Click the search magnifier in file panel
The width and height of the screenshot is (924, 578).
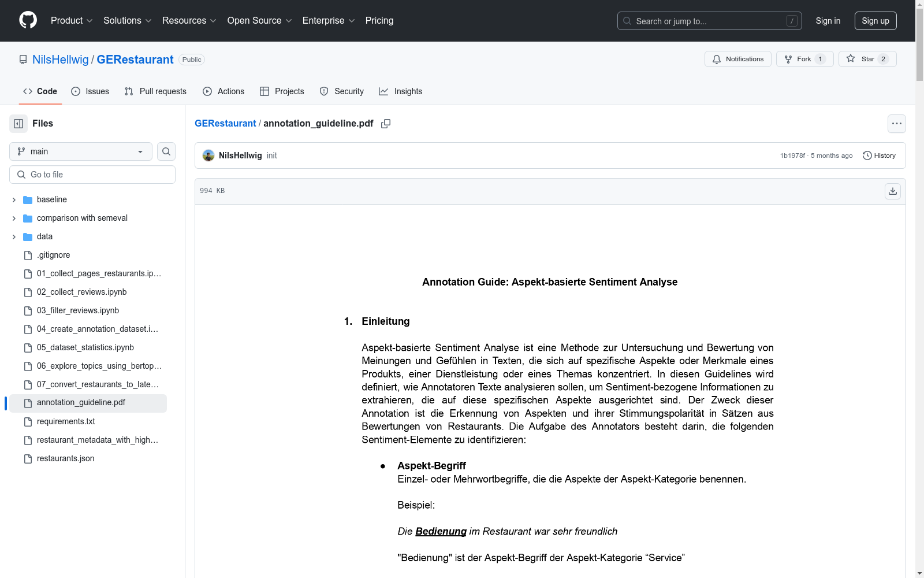pyautogui.click(x=166, y=151)
